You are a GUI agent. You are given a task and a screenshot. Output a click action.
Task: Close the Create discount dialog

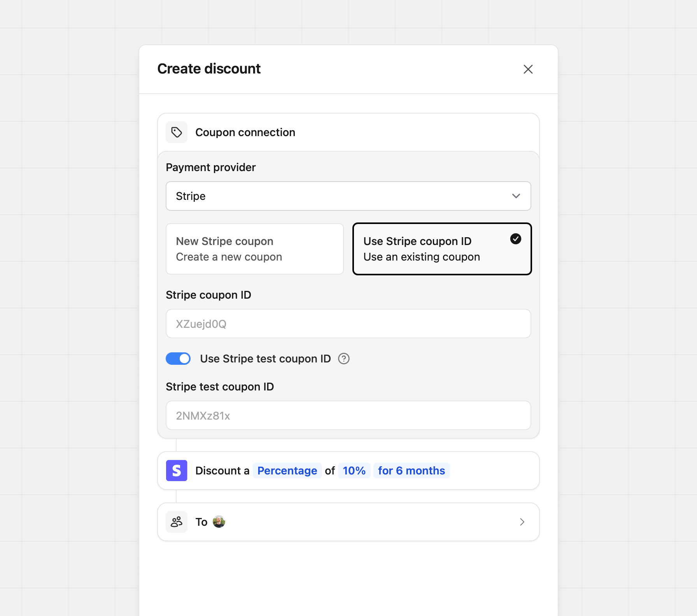(528, 69)
